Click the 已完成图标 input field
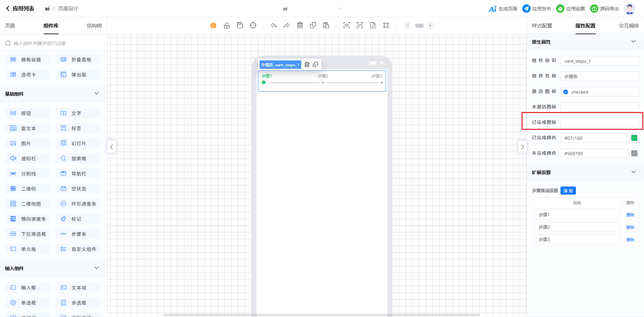Viewport: 644px width, 317px height. (599, 122)
